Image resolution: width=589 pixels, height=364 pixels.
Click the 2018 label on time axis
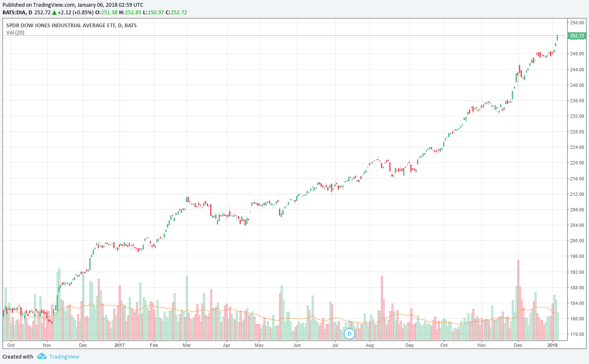tap(553, 345)
